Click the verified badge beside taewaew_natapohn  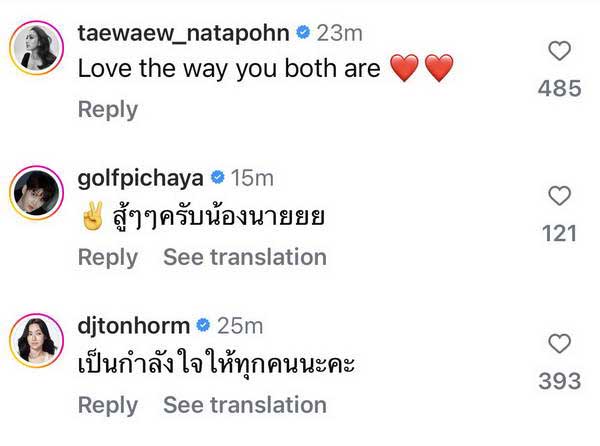tap(301, 33)
